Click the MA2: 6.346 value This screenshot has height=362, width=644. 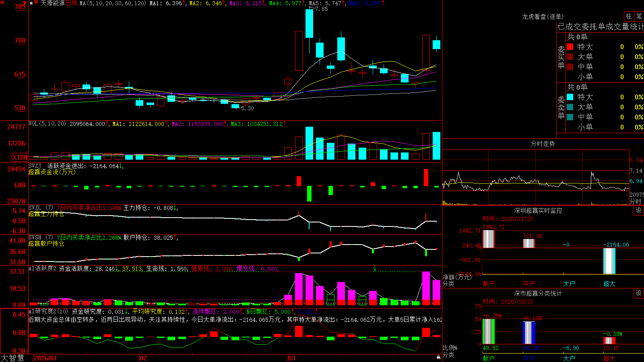[x=207, y=3]
